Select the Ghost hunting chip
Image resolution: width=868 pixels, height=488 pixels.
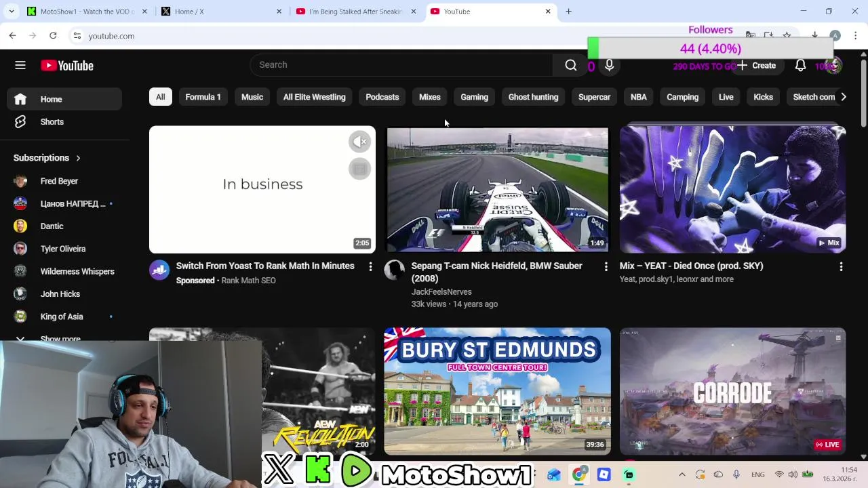[x=534, y=97]
